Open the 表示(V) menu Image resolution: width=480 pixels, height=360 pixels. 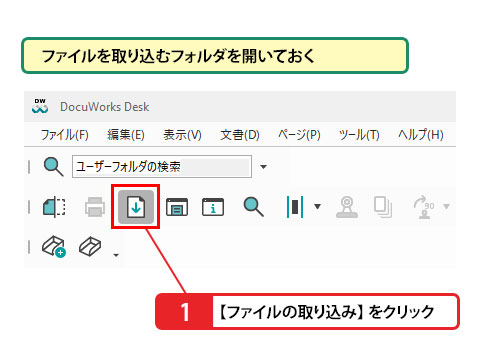(182, 135)
